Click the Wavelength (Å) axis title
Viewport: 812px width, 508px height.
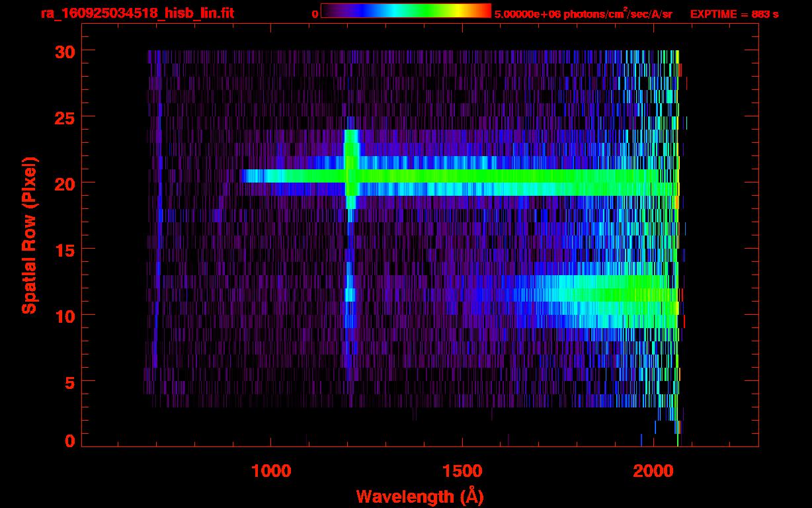(420, 496)
